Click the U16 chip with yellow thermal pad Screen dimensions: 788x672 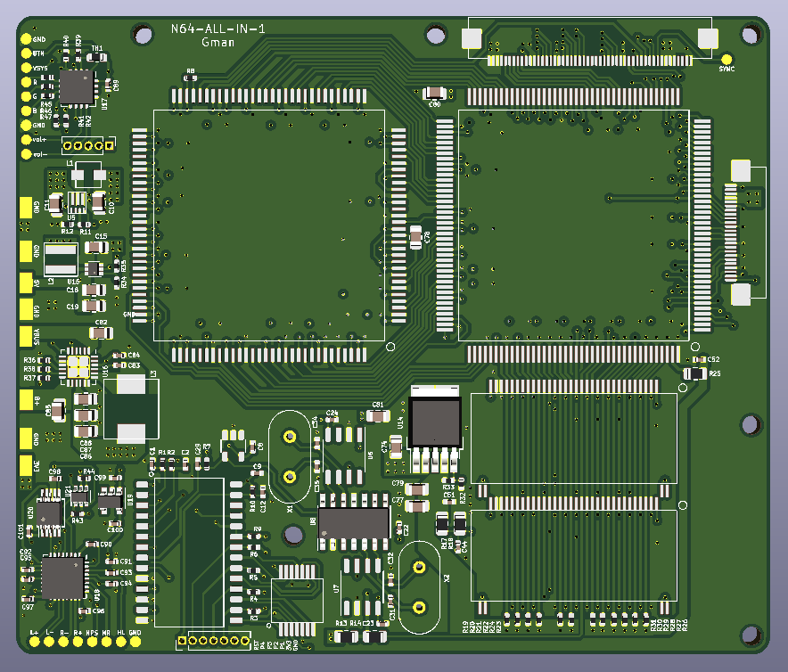[x=79, y=366]
